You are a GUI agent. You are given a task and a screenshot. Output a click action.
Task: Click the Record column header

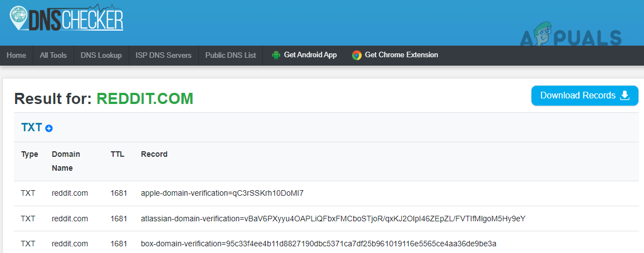154,154
